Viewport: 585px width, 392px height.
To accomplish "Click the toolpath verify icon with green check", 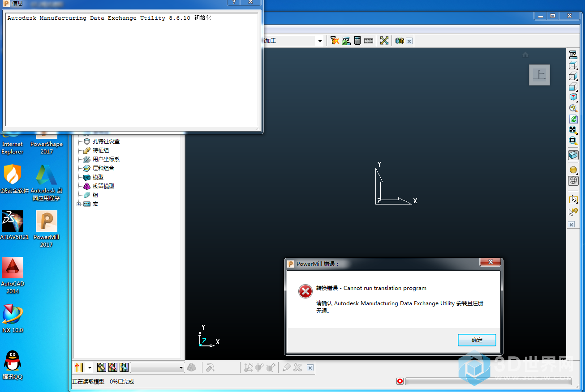I will pos(346,41).
